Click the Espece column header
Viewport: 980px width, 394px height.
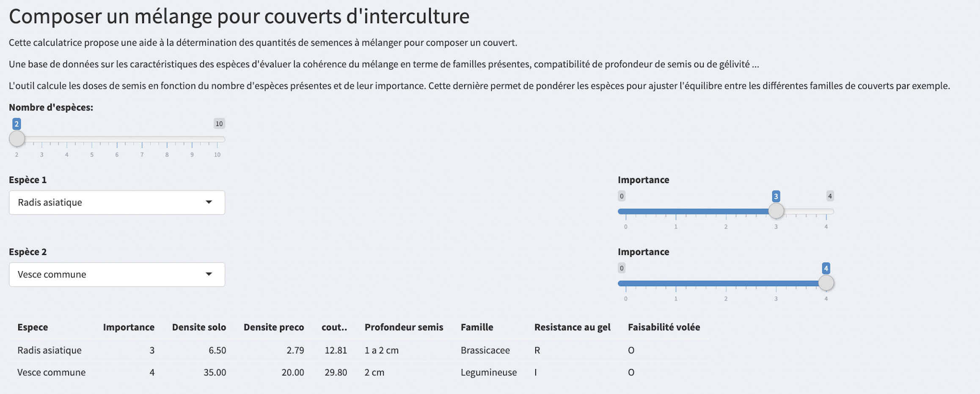33,327
